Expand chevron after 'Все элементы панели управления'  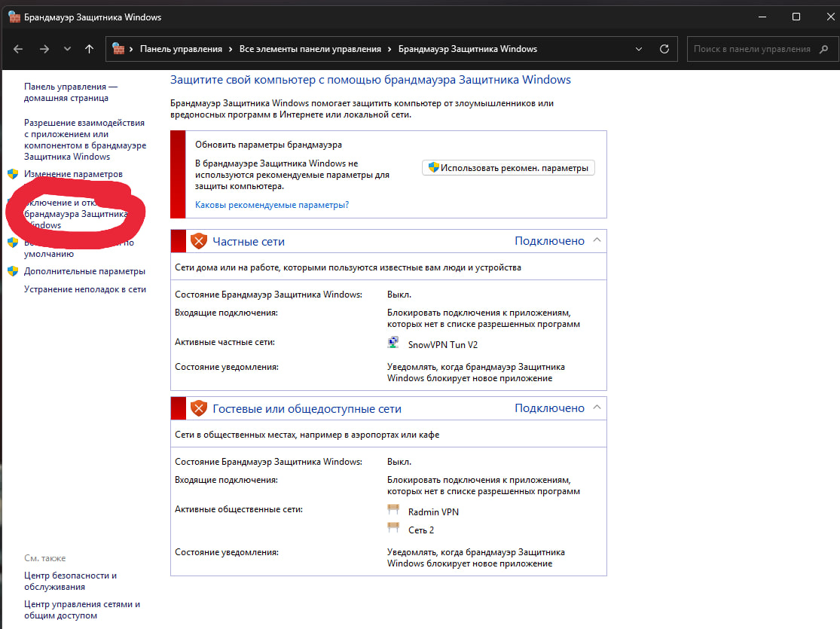pos(389,49)
